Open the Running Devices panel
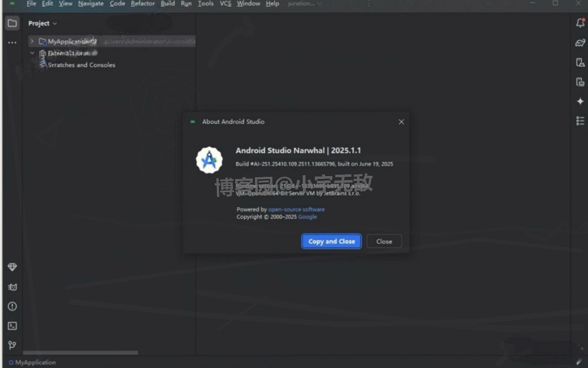 tap(580, 81)
